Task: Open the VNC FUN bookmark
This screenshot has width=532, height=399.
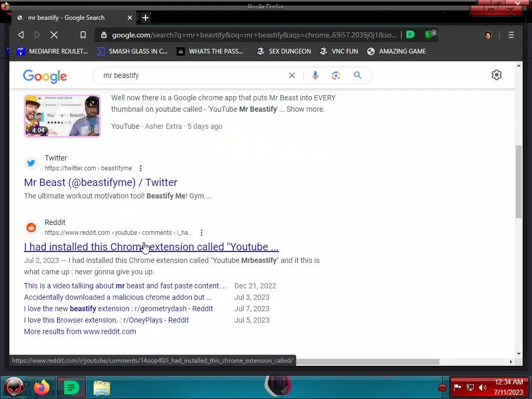Action: pyautogui.click(x=339, y=51)
